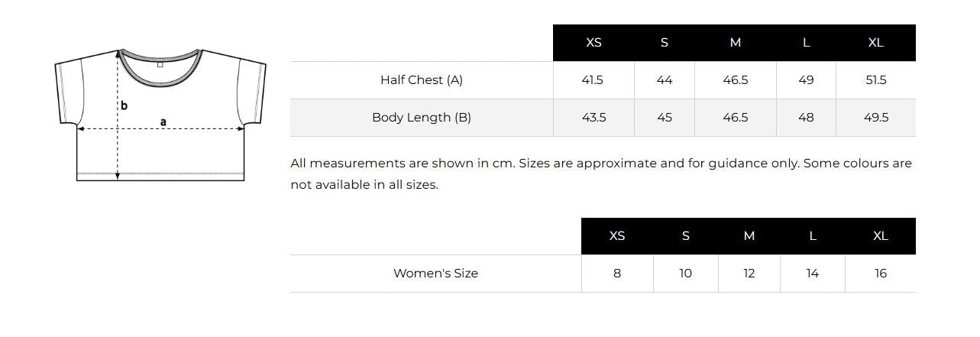Image resolution: width=980 pixels, height=337 pixels.
Task: Click the 44 half chest cell
Action: tap(665, 80)
